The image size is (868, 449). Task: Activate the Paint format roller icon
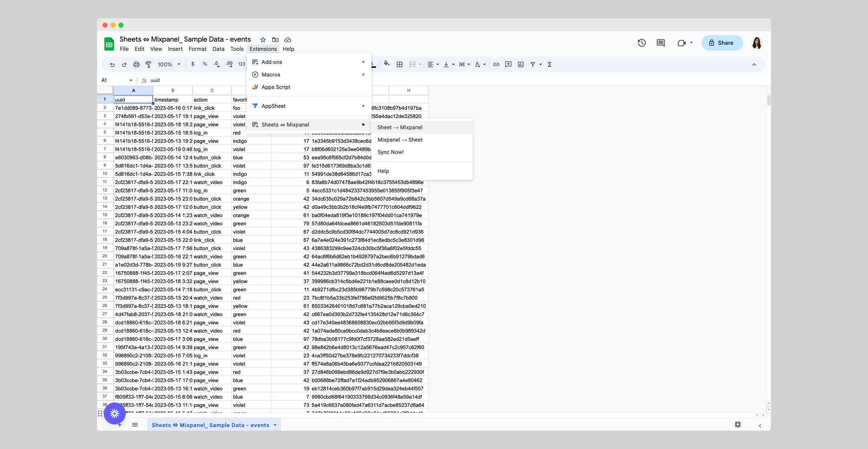click(x=148, y=64)
